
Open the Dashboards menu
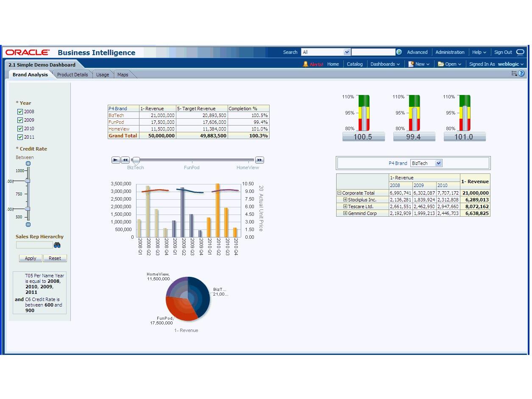(385, 64)
